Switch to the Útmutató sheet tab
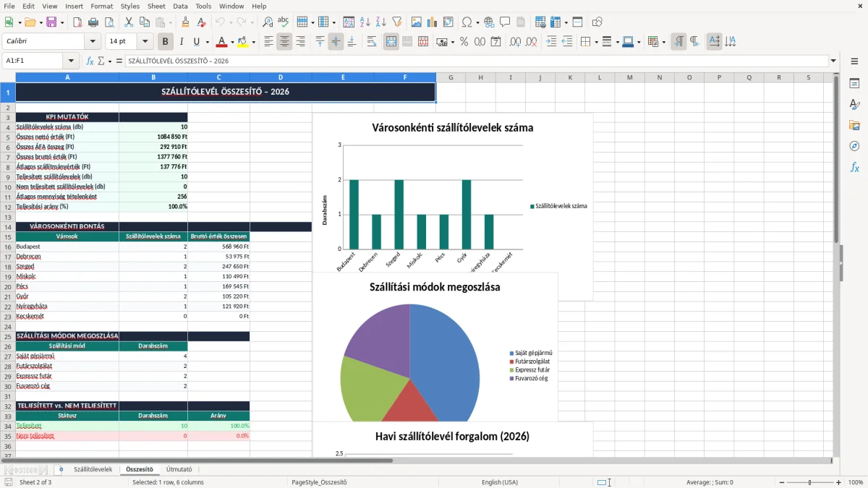Screen dimensions: 868x488 click(179, 470)
